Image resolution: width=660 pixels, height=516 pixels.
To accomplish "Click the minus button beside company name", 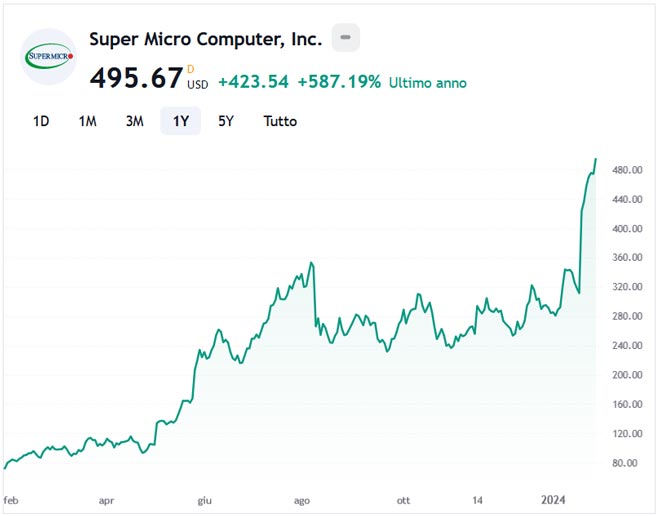I will (345, 38).
